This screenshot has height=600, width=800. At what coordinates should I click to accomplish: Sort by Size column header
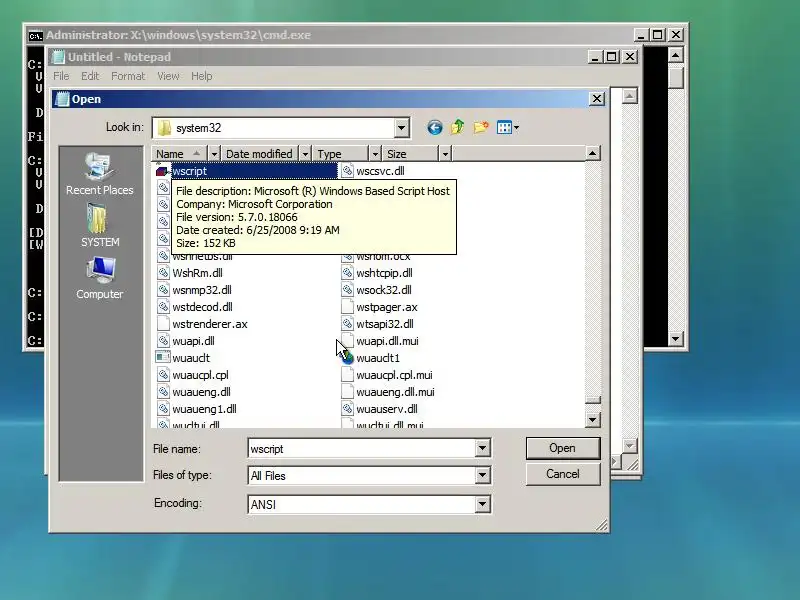click(x=410, y=154)
